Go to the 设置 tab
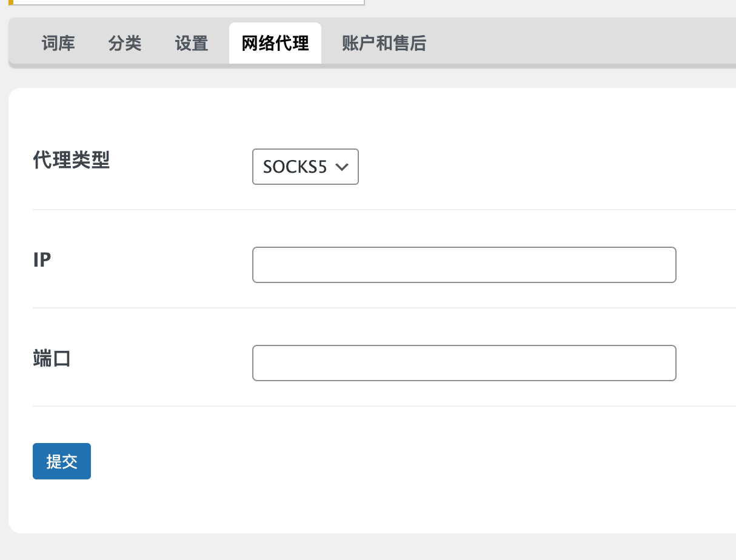The image size is (736, 560). (192, 44)
